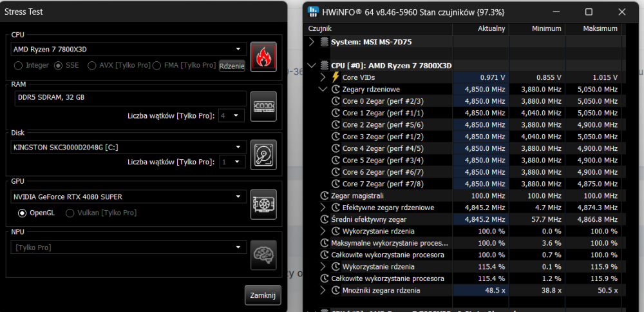Click the clock icon of Zegar magistrali
Image resolution: width=644 pixels, height=312 pixels.
325,196
